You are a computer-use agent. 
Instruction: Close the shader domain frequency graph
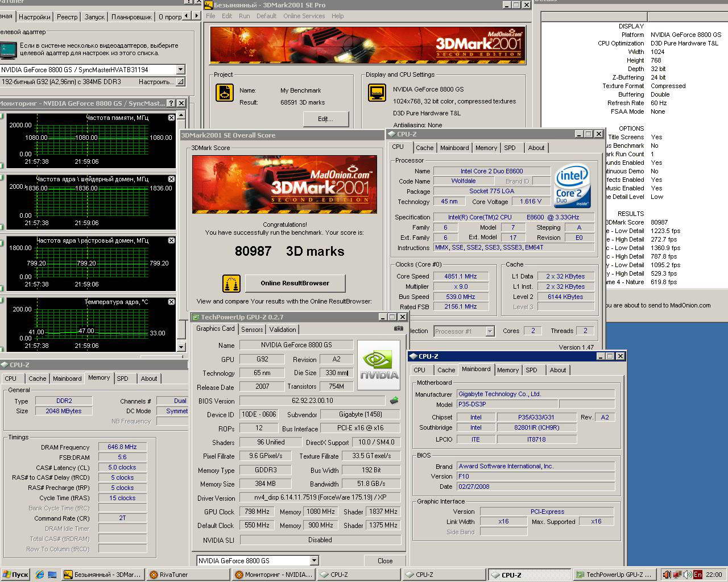coord(171,179)
